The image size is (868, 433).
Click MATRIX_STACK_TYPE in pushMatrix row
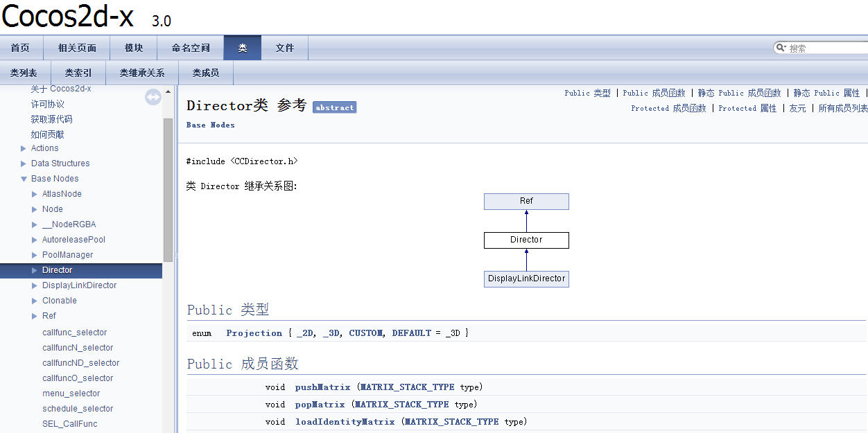[x=408, y=387]
